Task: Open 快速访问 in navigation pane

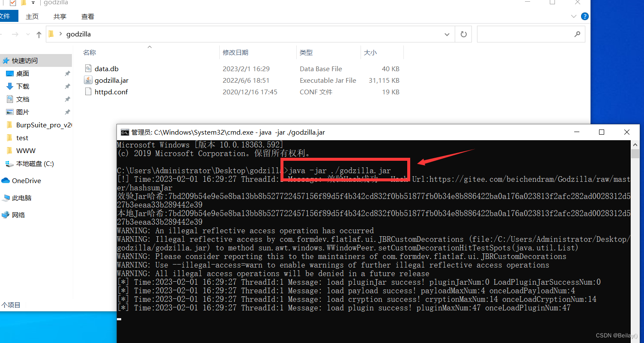Action: coord(25,61)
